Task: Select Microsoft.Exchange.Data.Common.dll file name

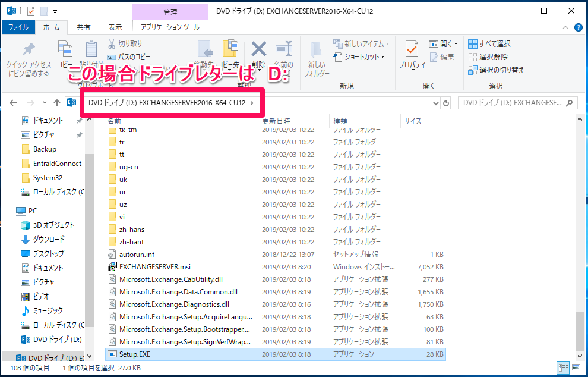Action: point(179,292)
